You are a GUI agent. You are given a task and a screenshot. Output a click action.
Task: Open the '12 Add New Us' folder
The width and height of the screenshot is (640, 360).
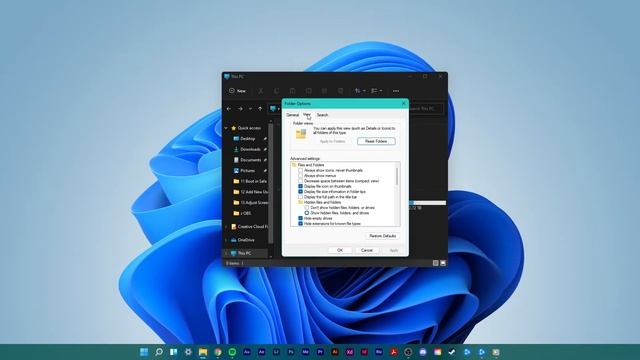click(x=250, y=192)
